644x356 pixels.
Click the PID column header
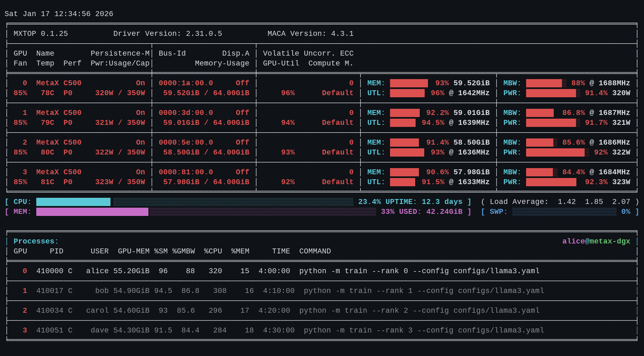click(x=56, y=251)
